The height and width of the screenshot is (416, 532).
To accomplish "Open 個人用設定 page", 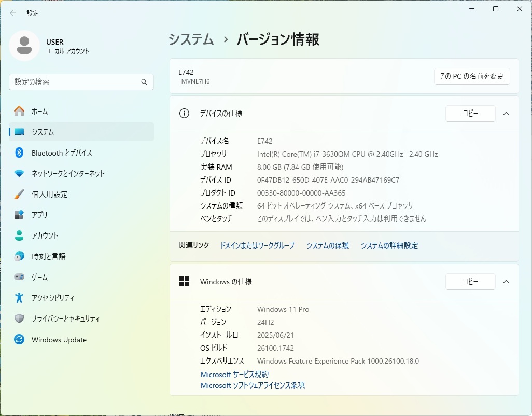I will click(81, 194).
